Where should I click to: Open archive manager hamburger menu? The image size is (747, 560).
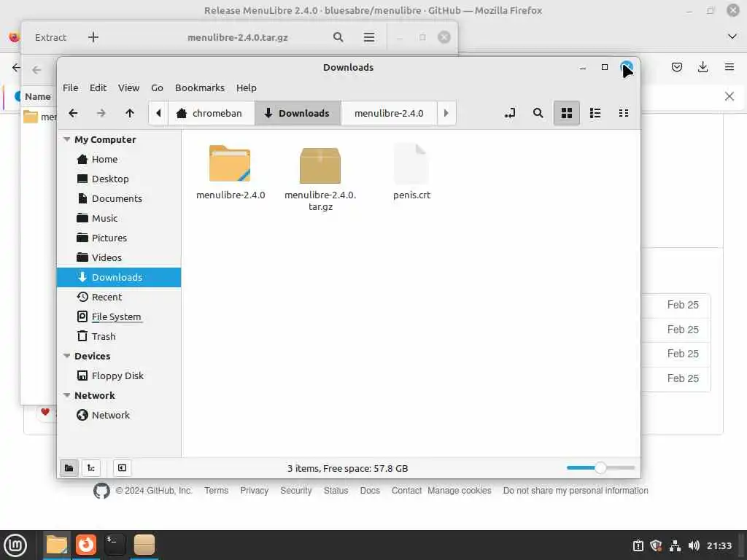pos(368,37)
